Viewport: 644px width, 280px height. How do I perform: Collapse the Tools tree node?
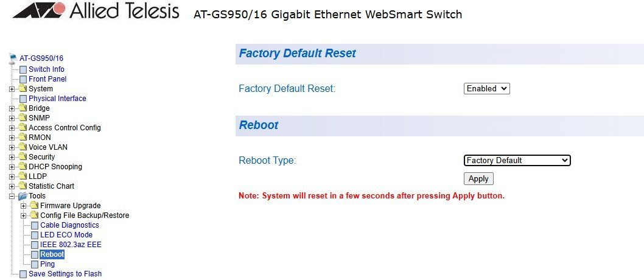coord(12,196)
